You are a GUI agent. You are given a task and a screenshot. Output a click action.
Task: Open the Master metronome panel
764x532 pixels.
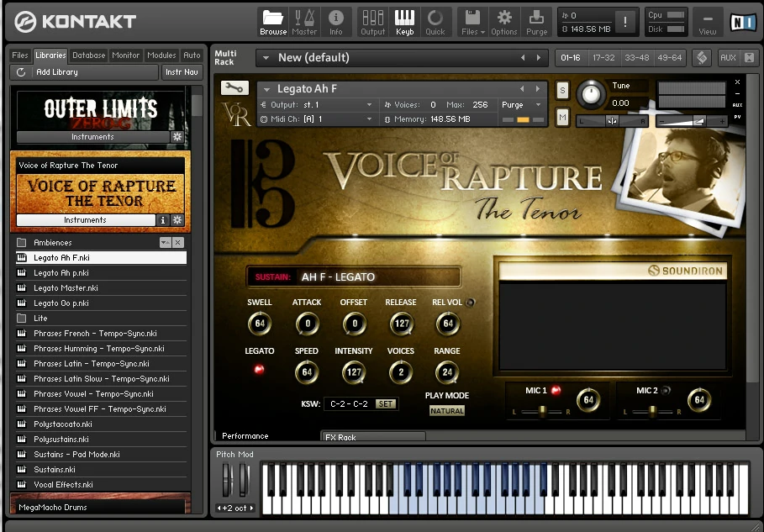[304, 23]
